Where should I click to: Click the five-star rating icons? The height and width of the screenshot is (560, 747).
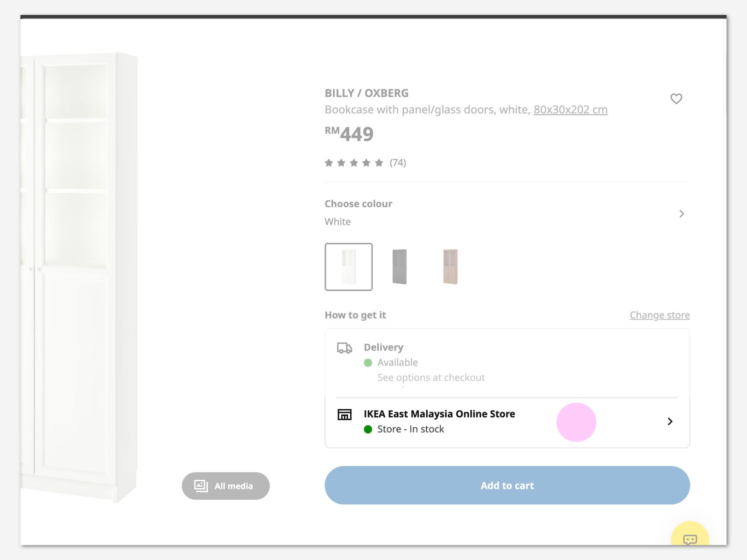[x=354, y=163]
